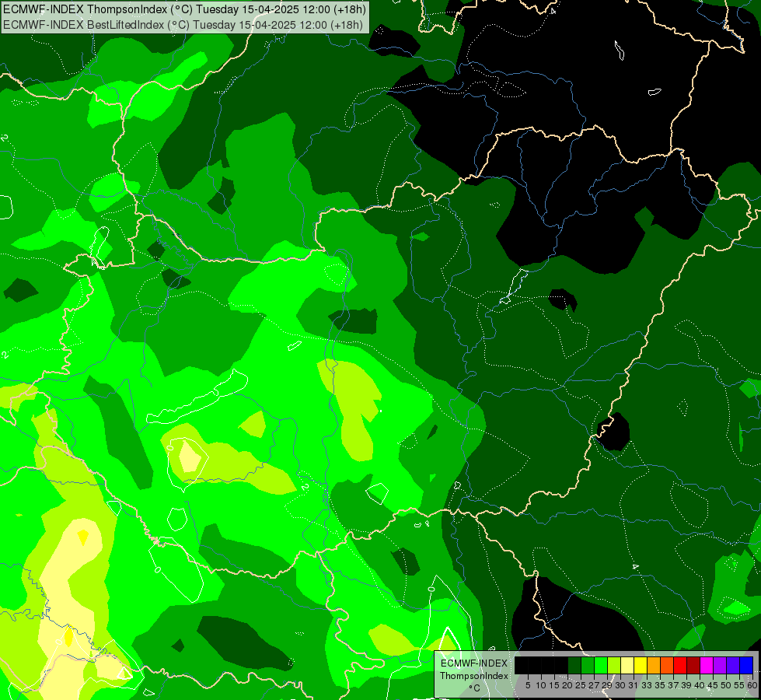Click the legend value '50'

725,685
